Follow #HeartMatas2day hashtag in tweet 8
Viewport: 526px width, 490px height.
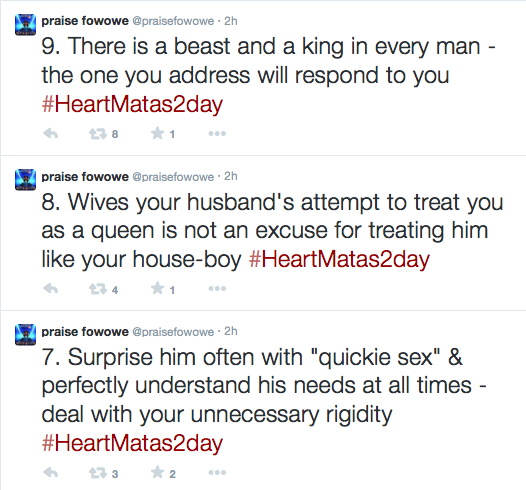(339, 259)
